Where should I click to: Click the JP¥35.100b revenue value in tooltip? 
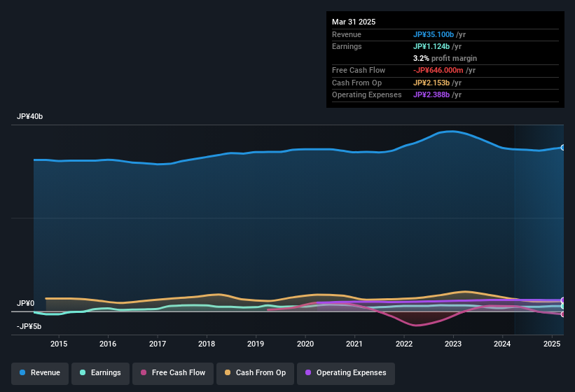[x=434, y=34]
